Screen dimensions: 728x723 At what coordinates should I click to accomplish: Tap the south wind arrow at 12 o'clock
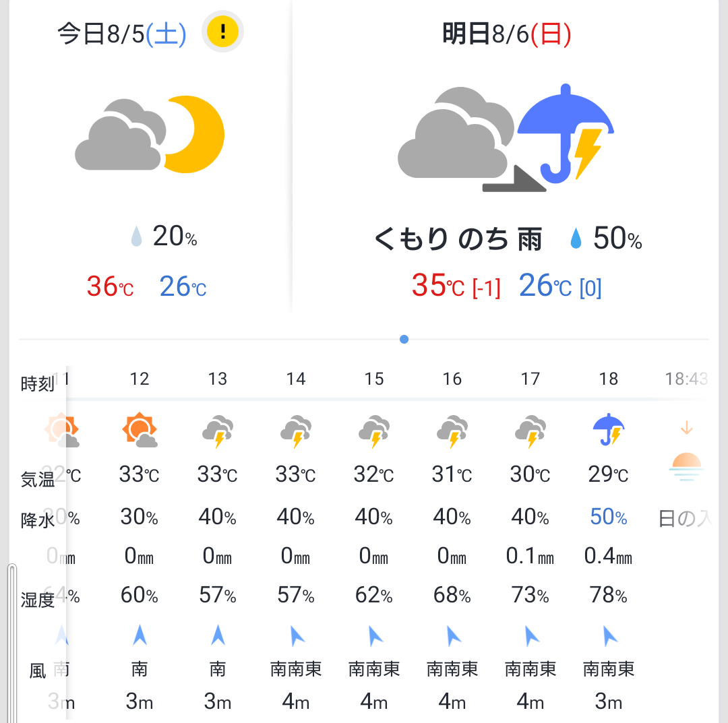tap(140, 635)
